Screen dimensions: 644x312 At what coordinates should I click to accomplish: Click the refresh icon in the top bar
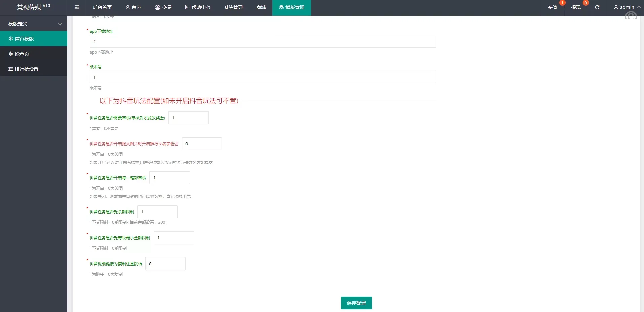click(598, 7)
